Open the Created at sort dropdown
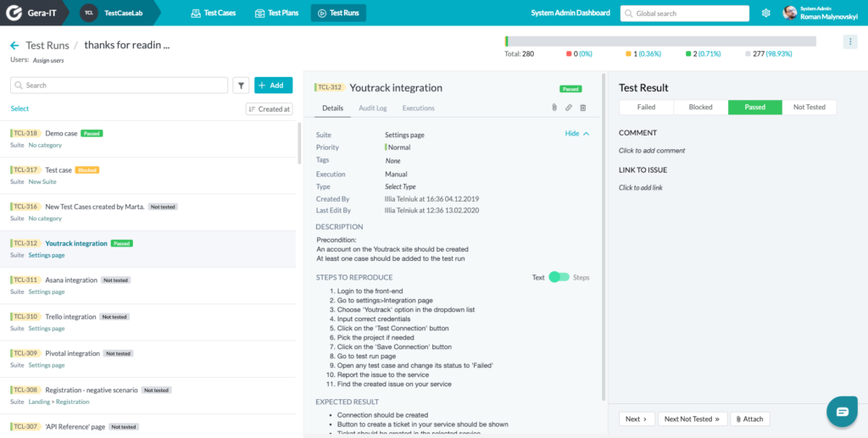 [269, 109]
